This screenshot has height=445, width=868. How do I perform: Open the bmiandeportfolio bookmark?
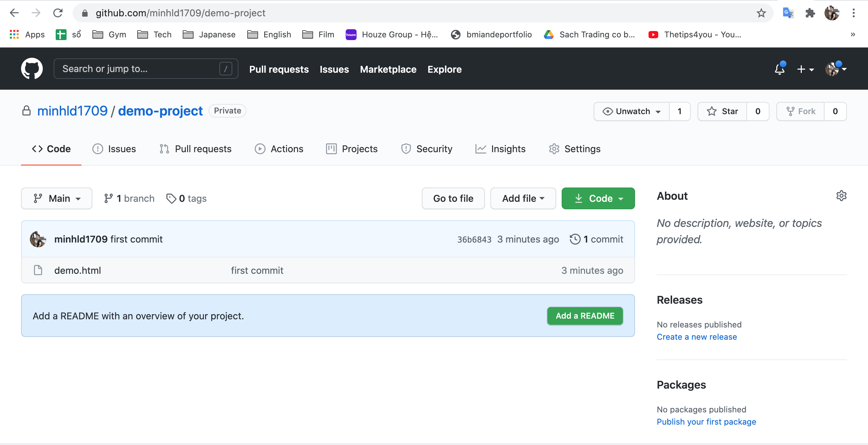[x=491, y=34]
